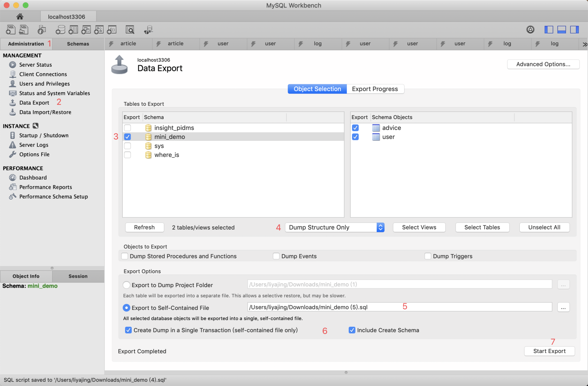
Task: Click the Select Views button
Action: pyautogui.click(x=419, y=228)
